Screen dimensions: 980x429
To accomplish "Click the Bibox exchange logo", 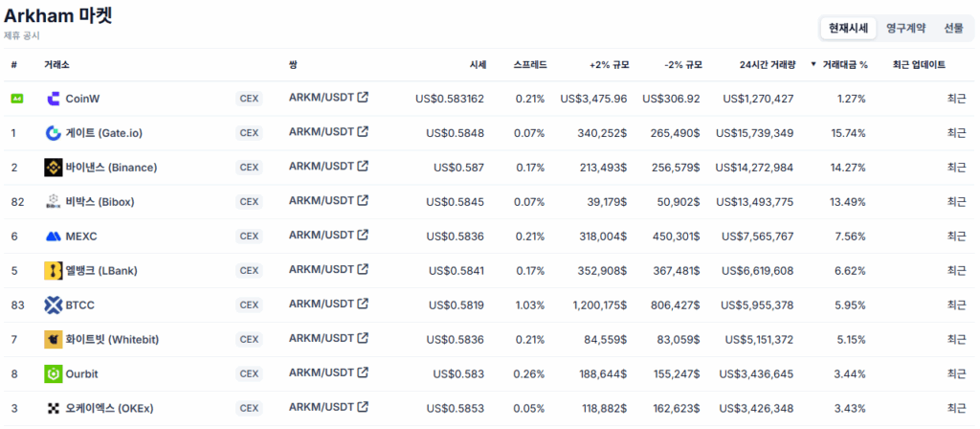I will click(54, 202).
